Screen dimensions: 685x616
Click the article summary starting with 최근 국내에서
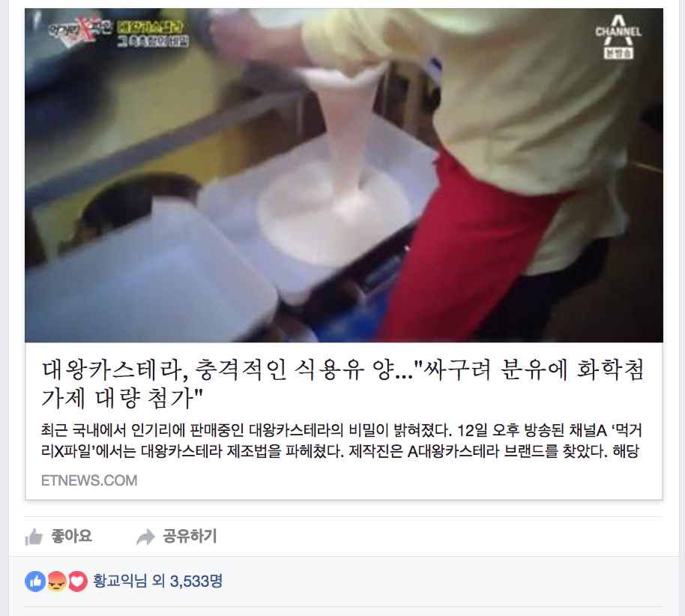[x=341, y=441]
